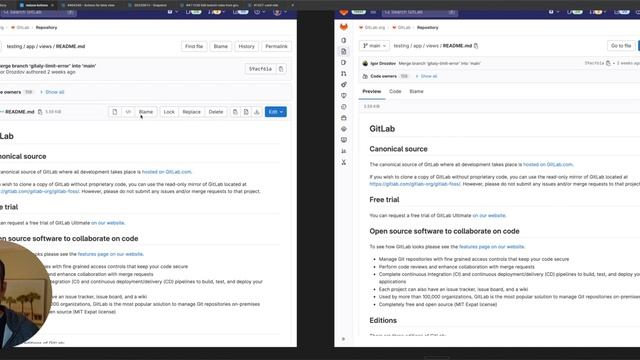Image resolution: width=640 pixels, height=360 pixels.
Task: Click History button in left window
Action: (247, 47)
